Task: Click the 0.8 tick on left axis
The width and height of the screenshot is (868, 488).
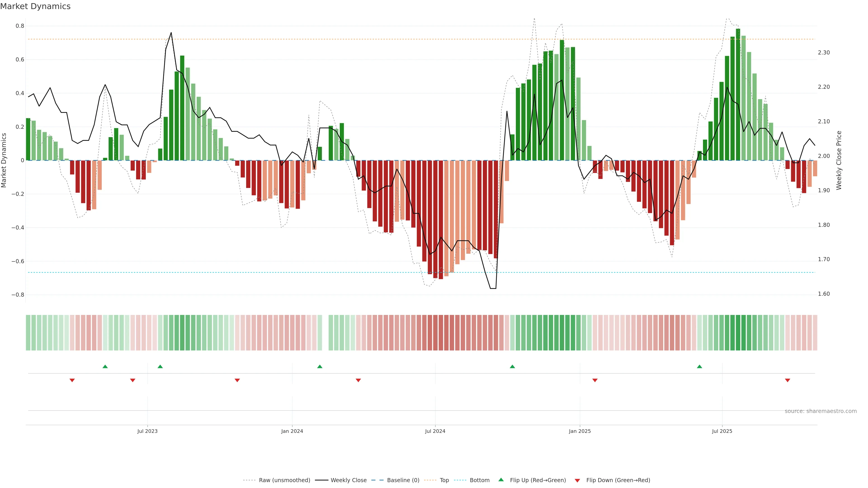Action: (20, 26)
